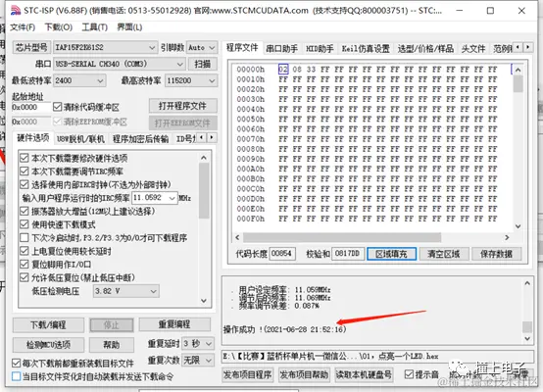Click hex view horizontal scroll left arrow
The height and width of the screenshot is (392, 543).
tap(237, 237)
